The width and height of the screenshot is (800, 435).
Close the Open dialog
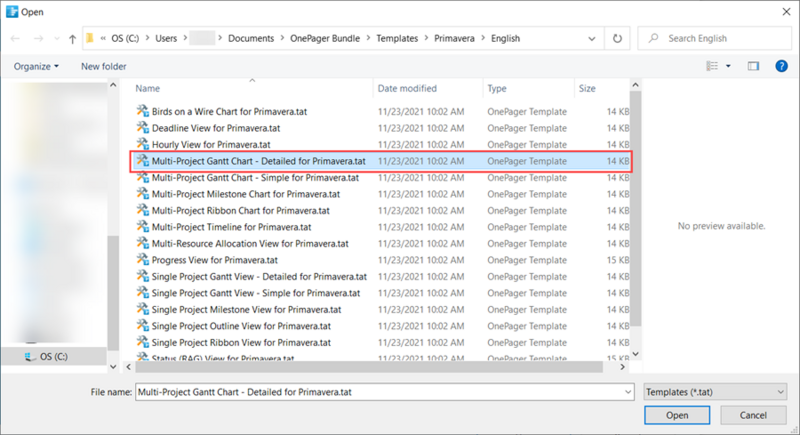click(786, 12)
